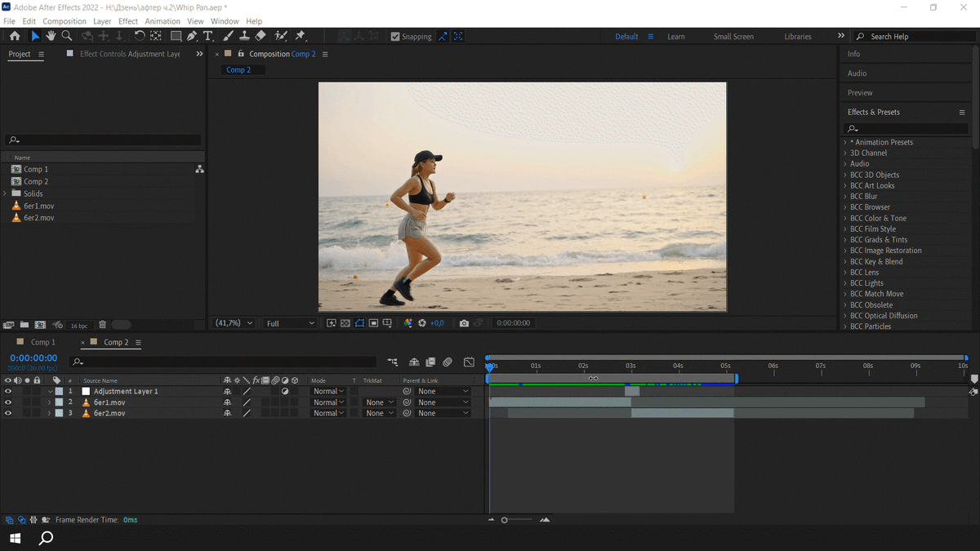The image size is (980, 551).
Task: Click the Puppet Pin tool
Action: point(300,36)
